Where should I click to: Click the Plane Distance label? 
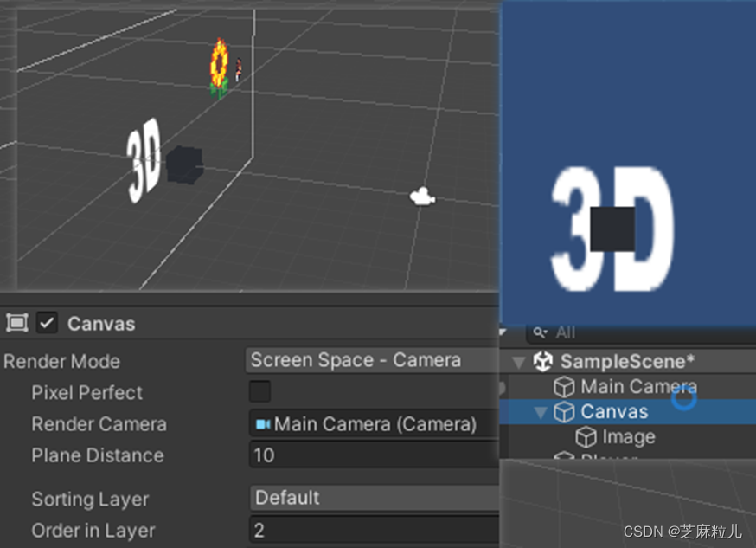point(98,455)
